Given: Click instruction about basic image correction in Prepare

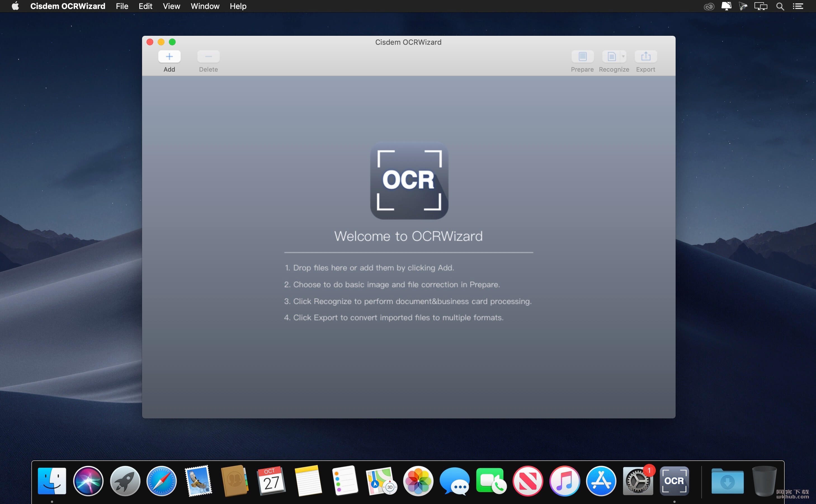Looking at the screenshot, I should (x=392, y=284).
